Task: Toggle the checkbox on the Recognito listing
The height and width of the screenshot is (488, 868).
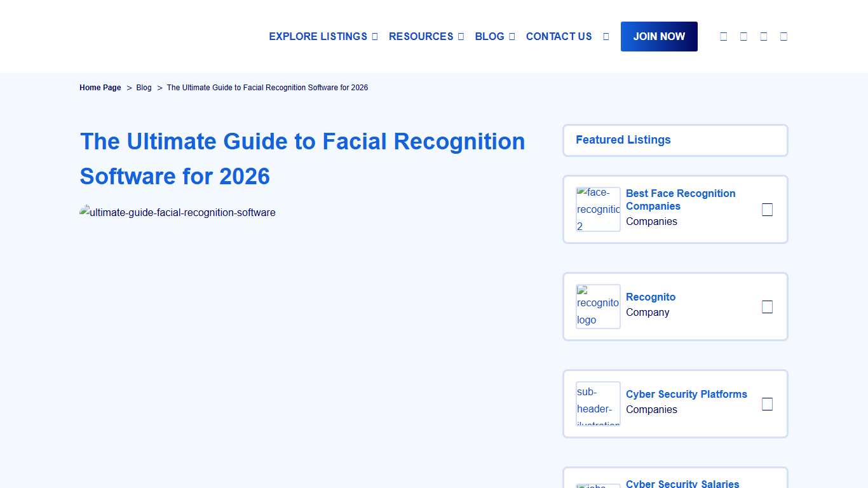Action: point(767,306)
